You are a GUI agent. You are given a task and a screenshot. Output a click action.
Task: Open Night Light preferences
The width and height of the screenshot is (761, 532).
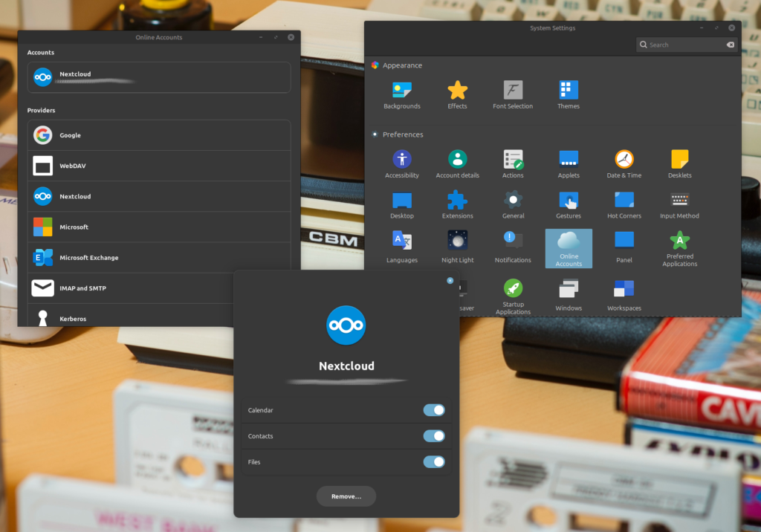(x=457, y=247)
